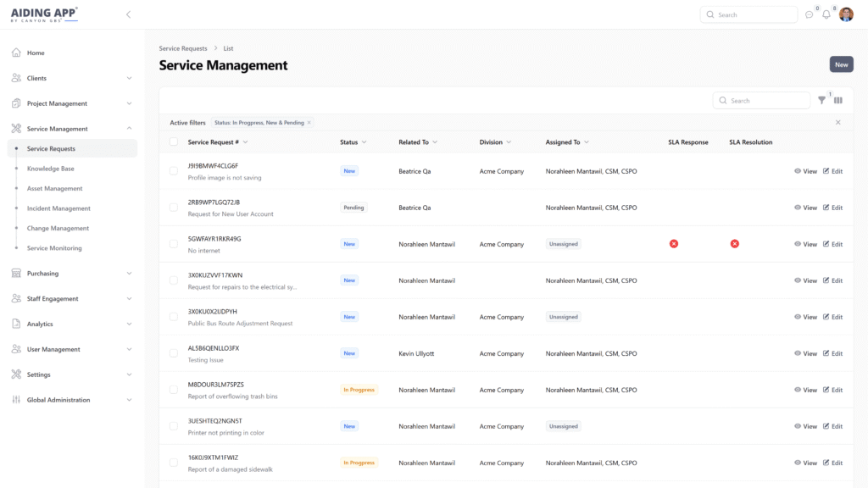Viewport: 868px width, 488px height.
Task: Open the filter funnel icon in table toolbar
Action: point(821,101)
